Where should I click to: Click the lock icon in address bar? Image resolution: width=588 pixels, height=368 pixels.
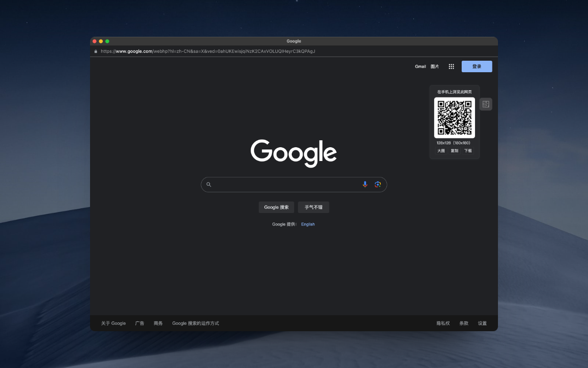point(96,52)
